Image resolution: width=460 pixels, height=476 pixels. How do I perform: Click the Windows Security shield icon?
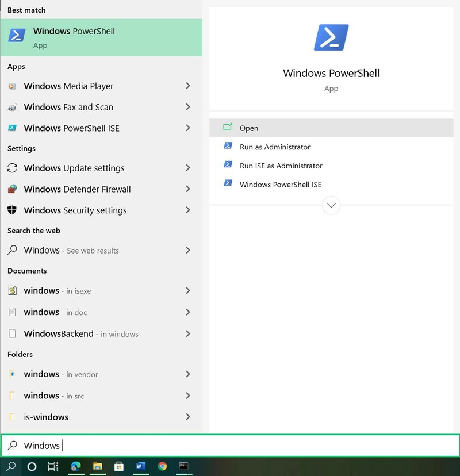click(x=12, y=210)
